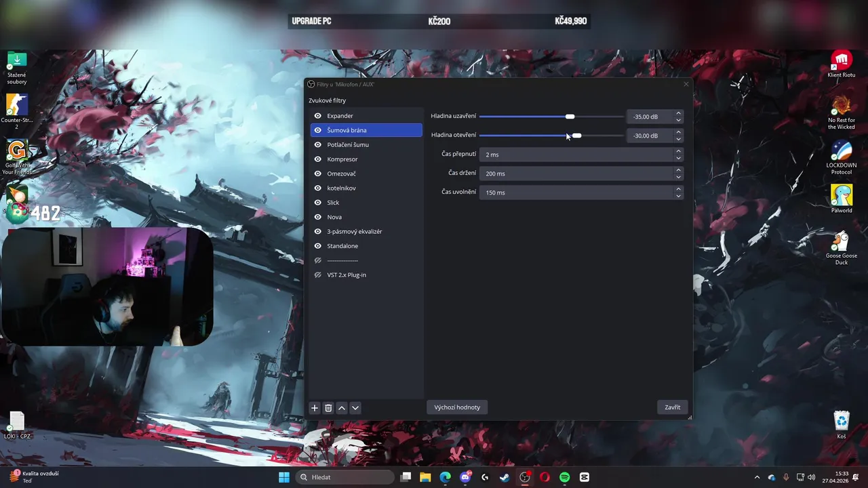Image resolution: width=868 pixels, height=488 pixels.
Task: Toggle 3-pásmový ekvalizér visibility
Action: click(x=317, y=231)
